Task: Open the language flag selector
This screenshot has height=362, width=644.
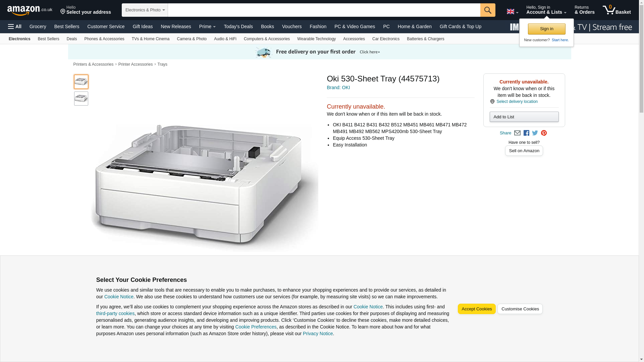Action: point(512,12)
